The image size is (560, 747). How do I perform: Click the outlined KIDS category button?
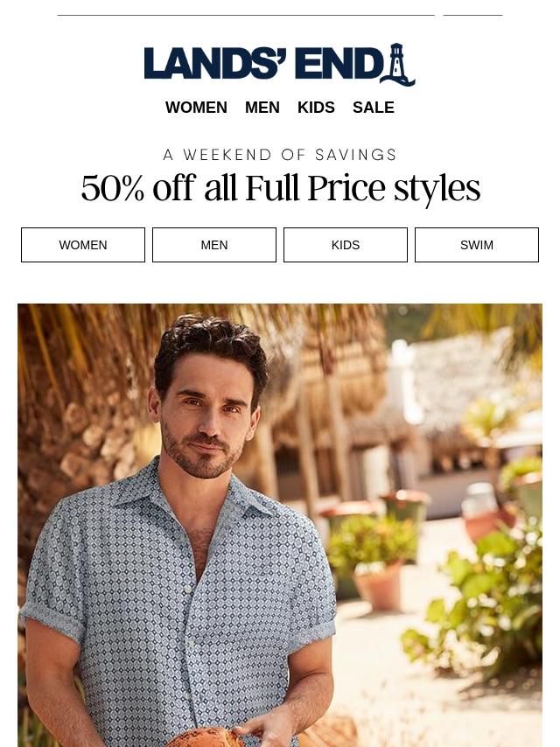346,245
